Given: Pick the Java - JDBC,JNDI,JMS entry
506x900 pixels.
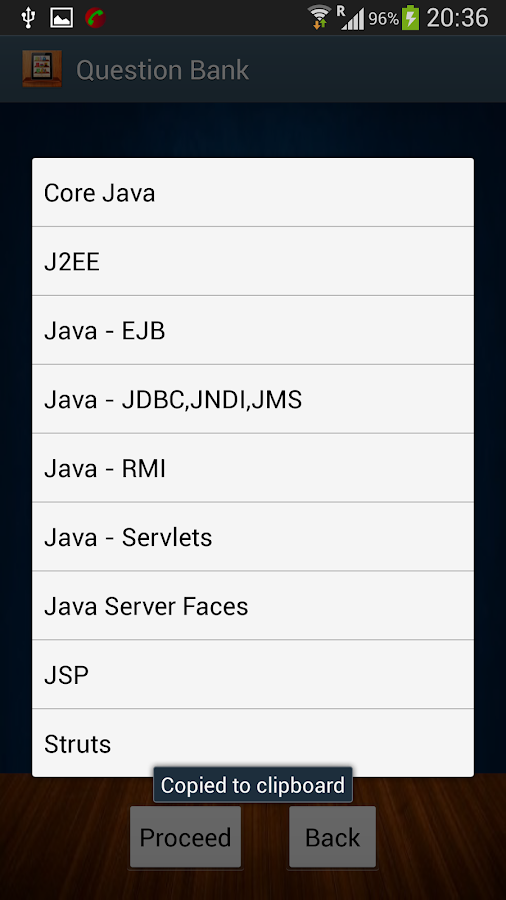Looking at the screenshot, I should tap(253, 399).
